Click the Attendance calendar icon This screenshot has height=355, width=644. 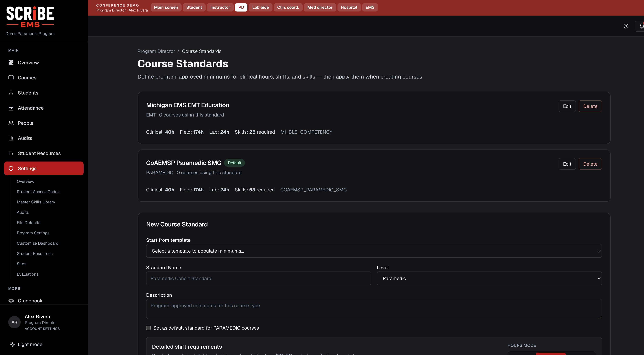click(x=11, y=108)
